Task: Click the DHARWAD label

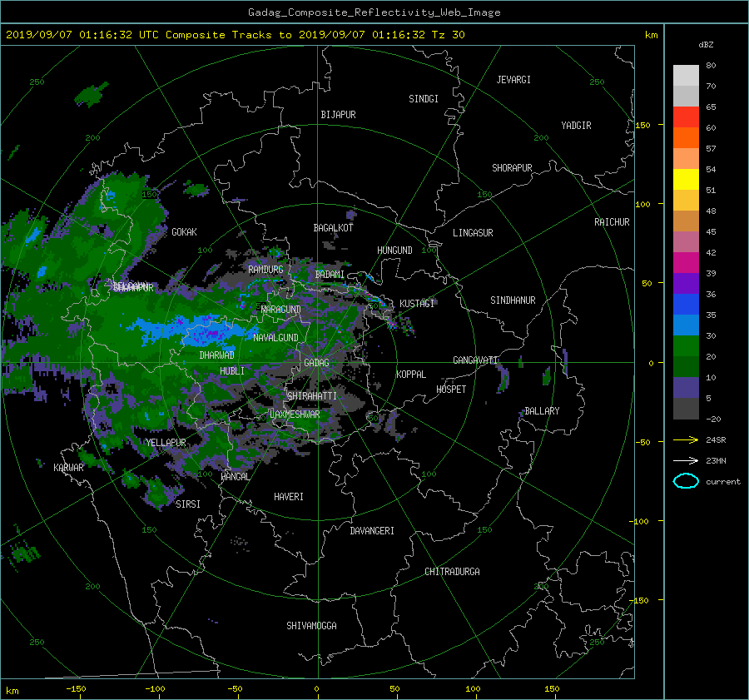Action: tap(216, 355)
